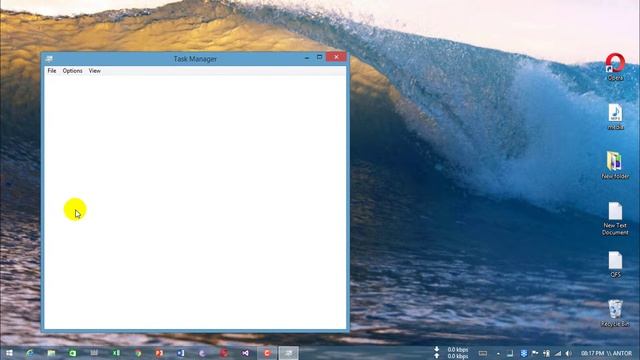Select the Recycle Bin desktop icon
The width and height of the screenshot is (640, 360).
click(615, 313)
